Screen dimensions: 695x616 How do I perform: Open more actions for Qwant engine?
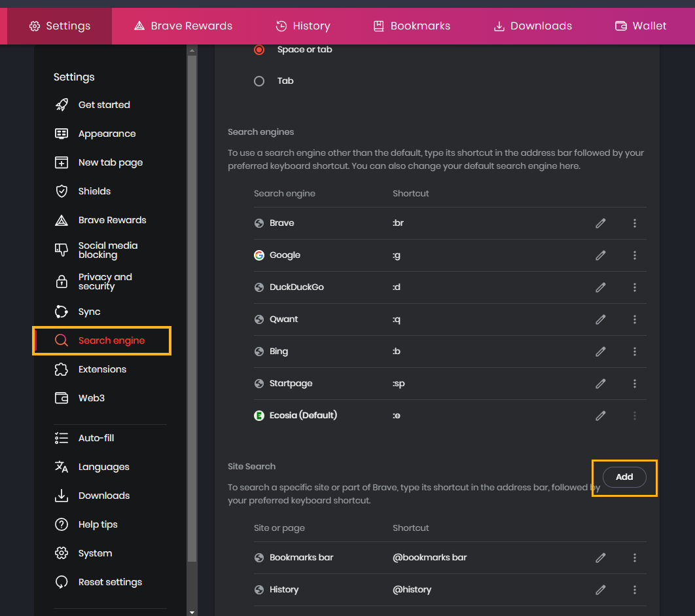634,319
